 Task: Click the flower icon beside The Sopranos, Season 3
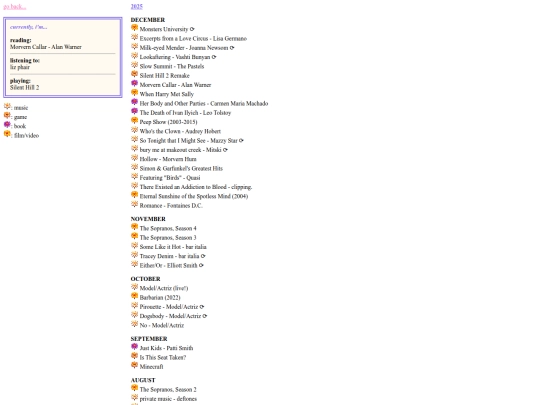(135, 237)
